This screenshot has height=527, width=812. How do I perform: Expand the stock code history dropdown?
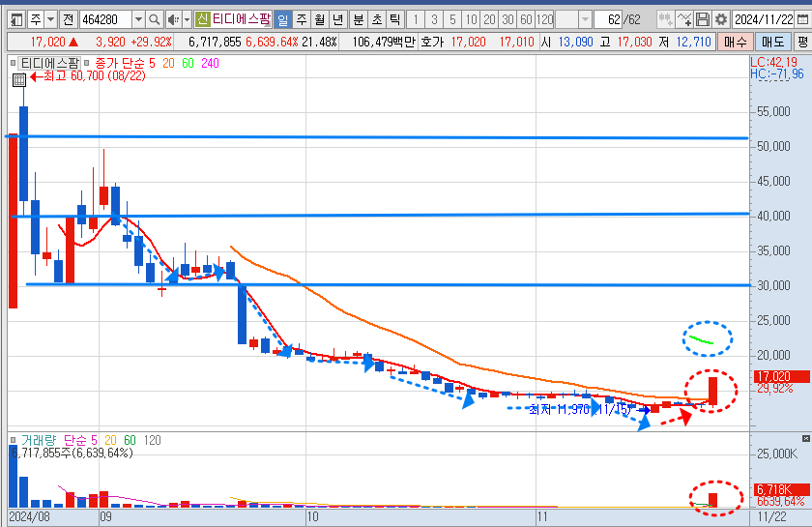(x=138, y=19)
